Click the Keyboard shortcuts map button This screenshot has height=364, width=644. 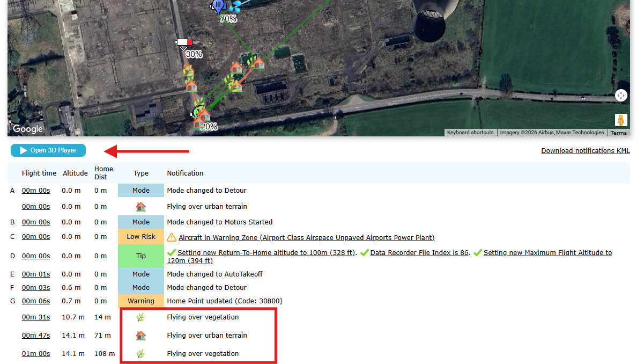click(470, 133)
